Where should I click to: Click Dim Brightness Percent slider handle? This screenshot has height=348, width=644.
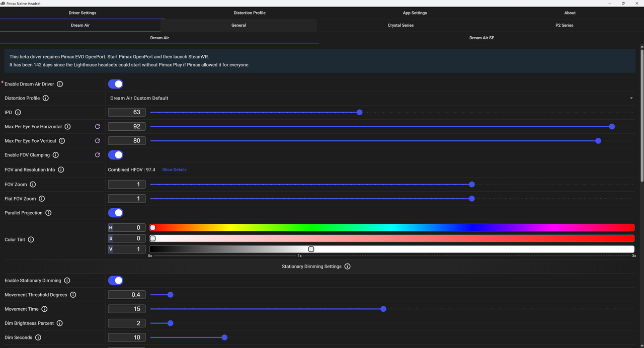click(x=171, y=323)
